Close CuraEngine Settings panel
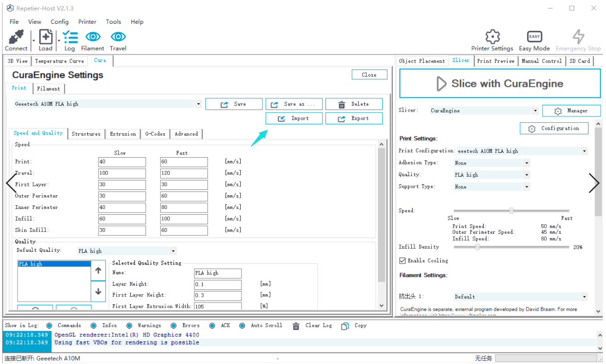 pos(369,75)
